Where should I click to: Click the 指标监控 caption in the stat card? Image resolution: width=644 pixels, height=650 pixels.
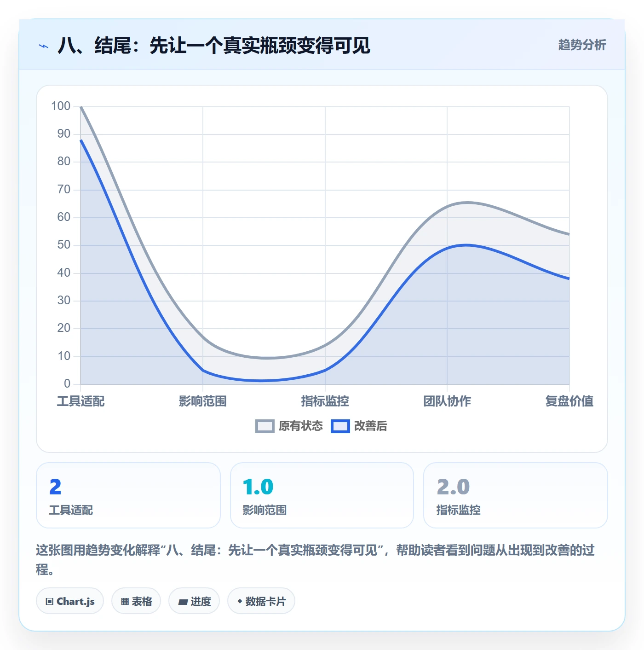458,510
